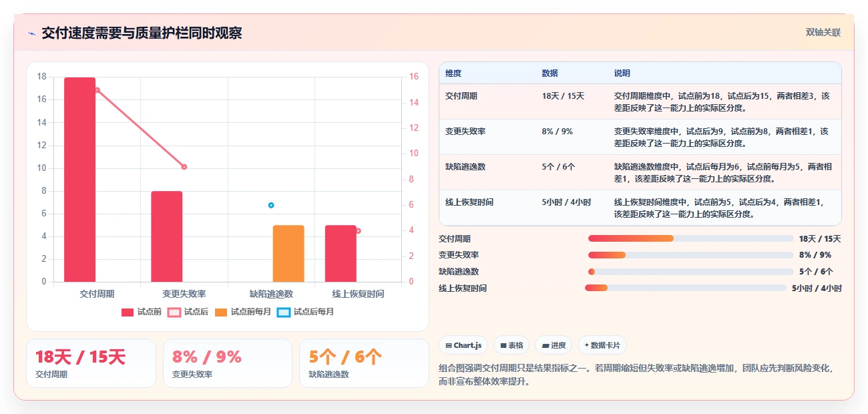Click the 5个 / 6个 table cell

[x=572, y=172]
